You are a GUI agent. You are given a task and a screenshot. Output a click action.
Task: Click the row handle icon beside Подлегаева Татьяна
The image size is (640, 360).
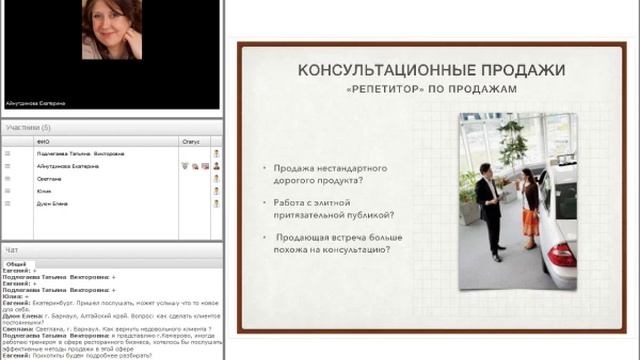pyautogui.click(x=8, y=154)
